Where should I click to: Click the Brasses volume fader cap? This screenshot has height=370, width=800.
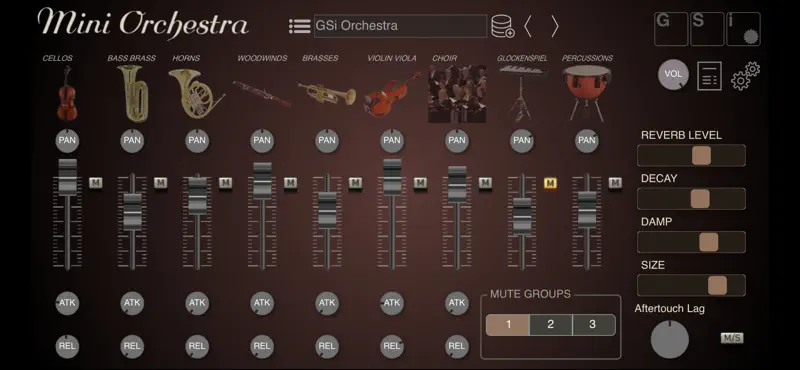pos(327,210)
